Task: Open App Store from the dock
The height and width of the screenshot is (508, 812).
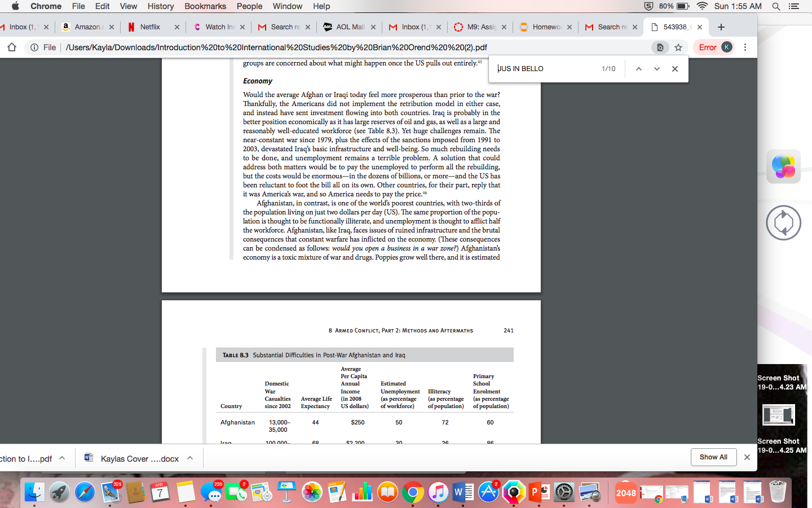Action: 488,492
